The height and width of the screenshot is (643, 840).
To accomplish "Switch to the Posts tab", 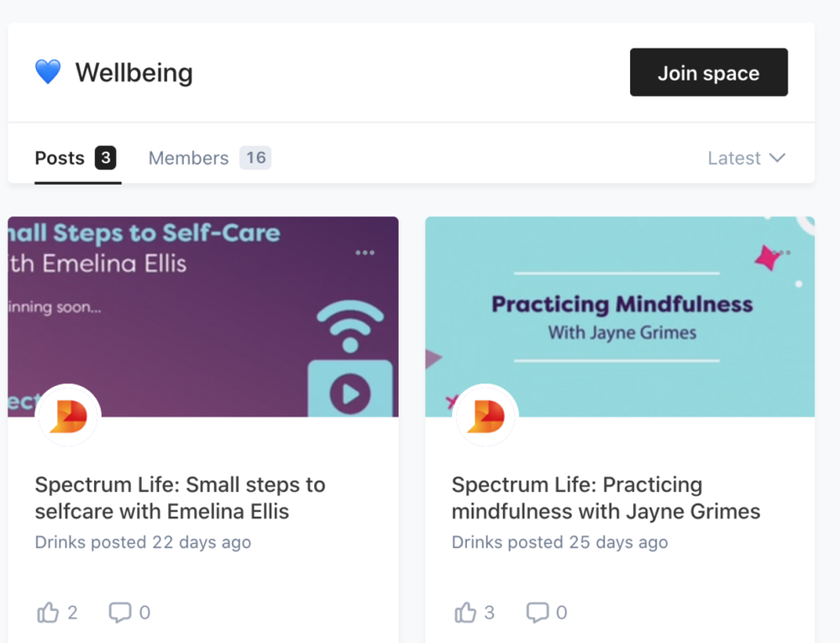I will click(x=76, y=158).
